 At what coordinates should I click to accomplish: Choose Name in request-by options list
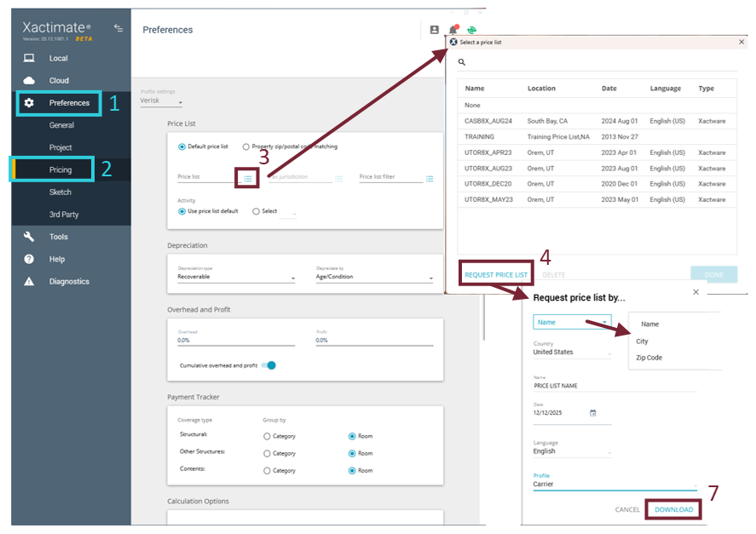650,324
